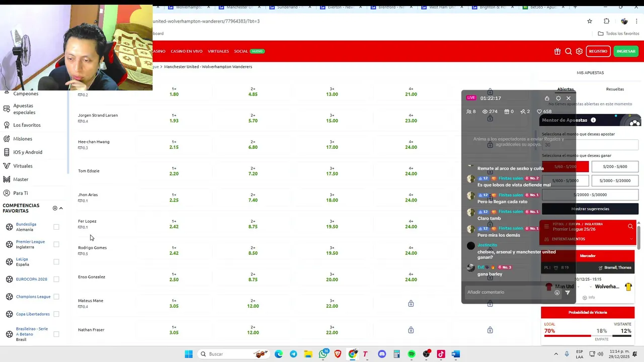Select Hee-chan Hwang 2+ odds 6.80

click(253, 145)
